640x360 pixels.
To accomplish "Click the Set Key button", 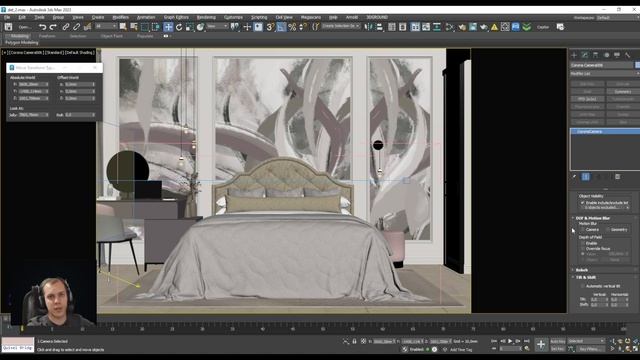I will point(558,349).
